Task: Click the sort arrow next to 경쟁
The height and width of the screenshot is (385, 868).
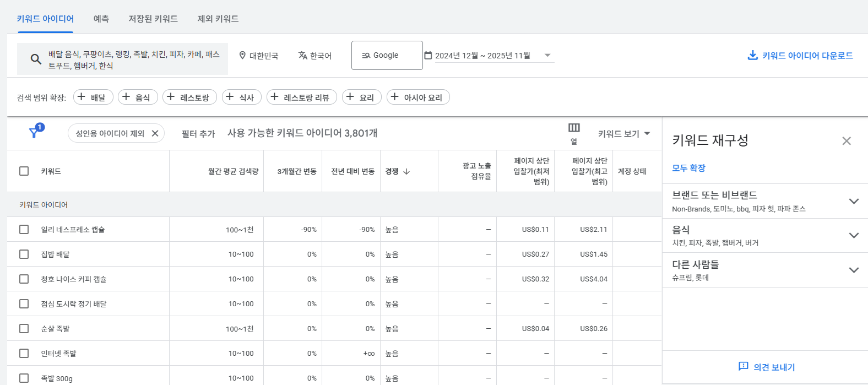Action: point(406,171)
